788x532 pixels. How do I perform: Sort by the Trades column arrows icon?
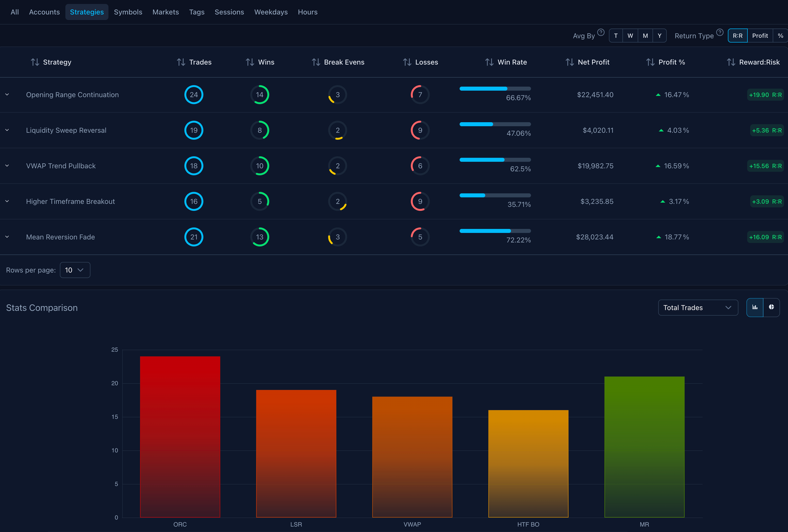click(x=181, y=62)
